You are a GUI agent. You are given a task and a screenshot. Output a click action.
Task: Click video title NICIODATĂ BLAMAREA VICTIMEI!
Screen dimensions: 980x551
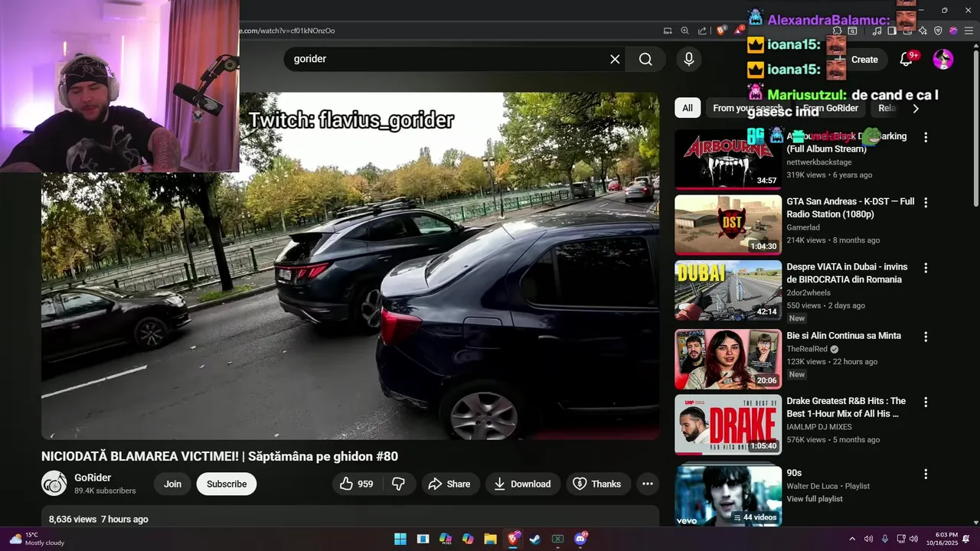[x=220, y=456]
